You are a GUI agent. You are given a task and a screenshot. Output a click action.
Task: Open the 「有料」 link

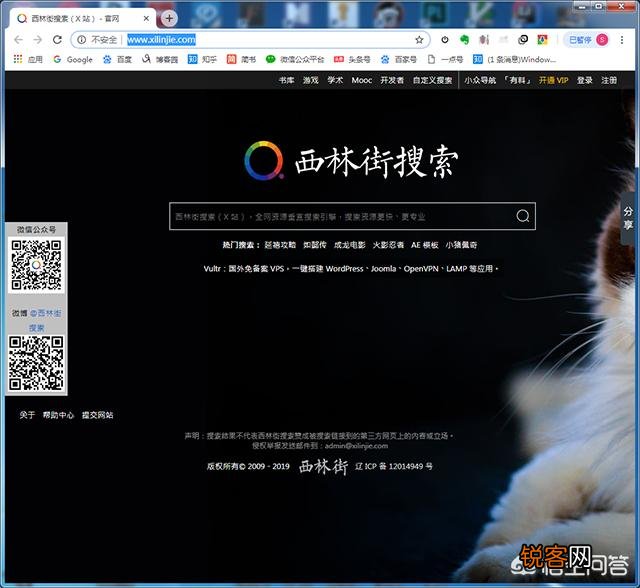517,80
